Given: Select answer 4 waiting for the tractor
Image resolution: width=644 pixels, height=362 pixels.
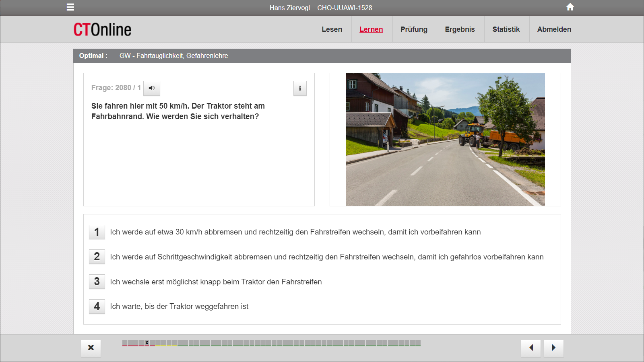Looking at the screenshot, I should pos(97,306).
